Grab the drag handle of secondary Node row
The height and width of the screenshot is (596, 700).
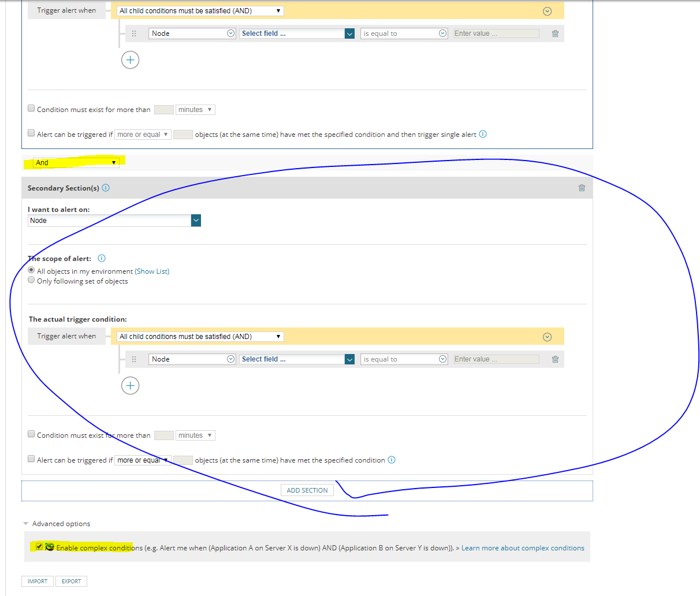pos(134,359)
